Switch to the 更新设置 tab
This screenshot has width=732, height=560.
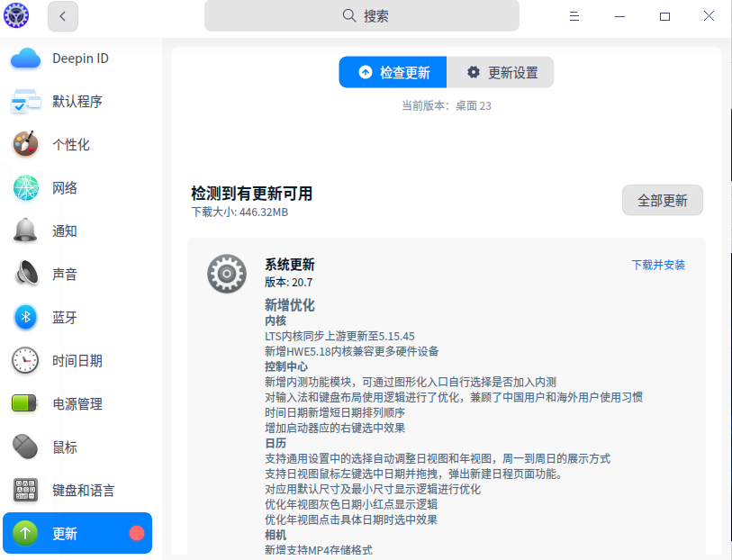point(501,72)
